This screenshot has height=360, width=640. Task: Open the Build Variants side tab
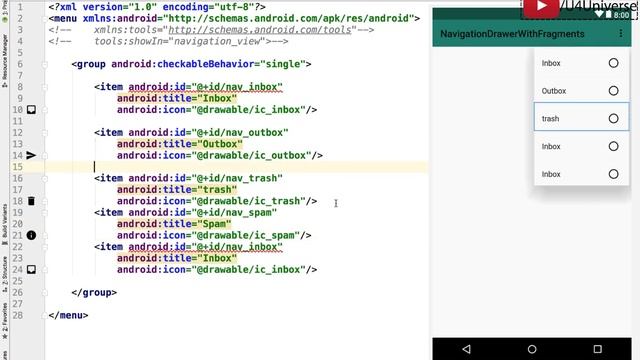(x=4, y=224)
